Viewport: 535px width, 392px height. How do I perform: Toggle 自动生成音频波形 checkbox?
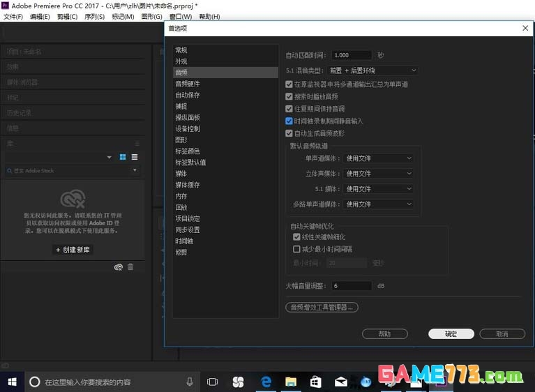tap(289, 133)
